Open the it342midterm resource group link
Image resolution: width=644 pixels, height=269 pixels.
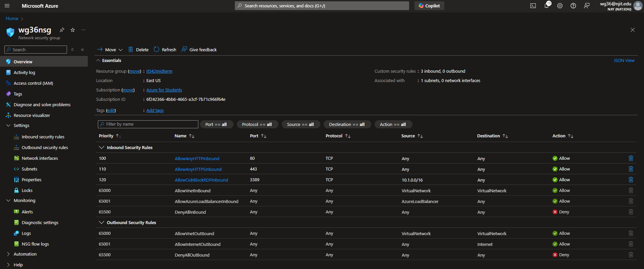click(159, 71)
